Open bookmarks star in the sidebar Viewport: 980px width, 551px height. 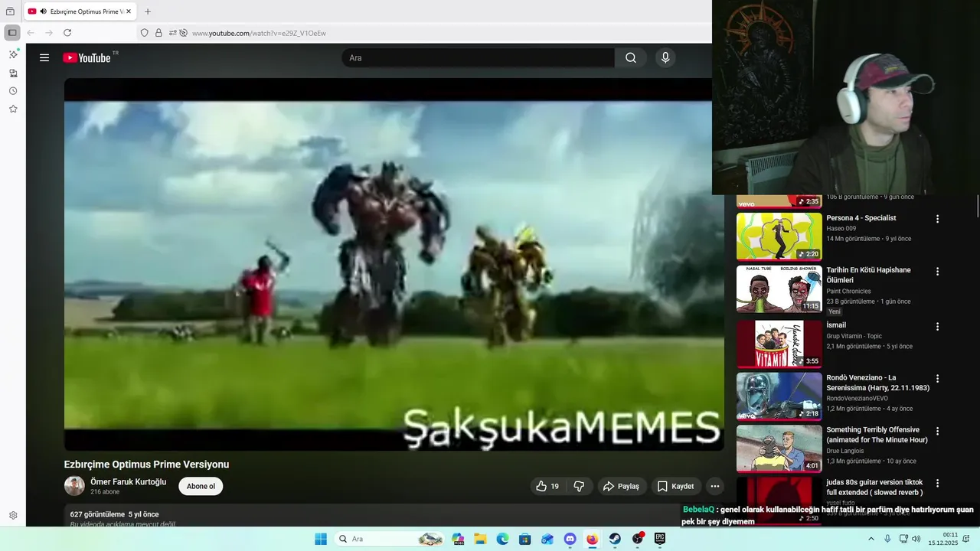click(x=13, y=109)
